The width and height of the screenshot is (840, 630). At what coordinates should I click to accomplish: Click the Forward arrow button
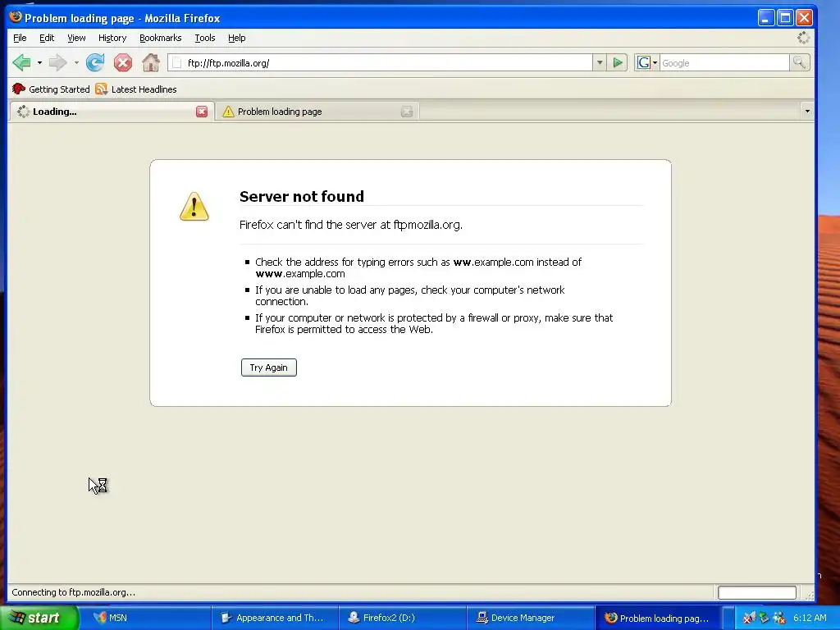click(x=57, y=62)
